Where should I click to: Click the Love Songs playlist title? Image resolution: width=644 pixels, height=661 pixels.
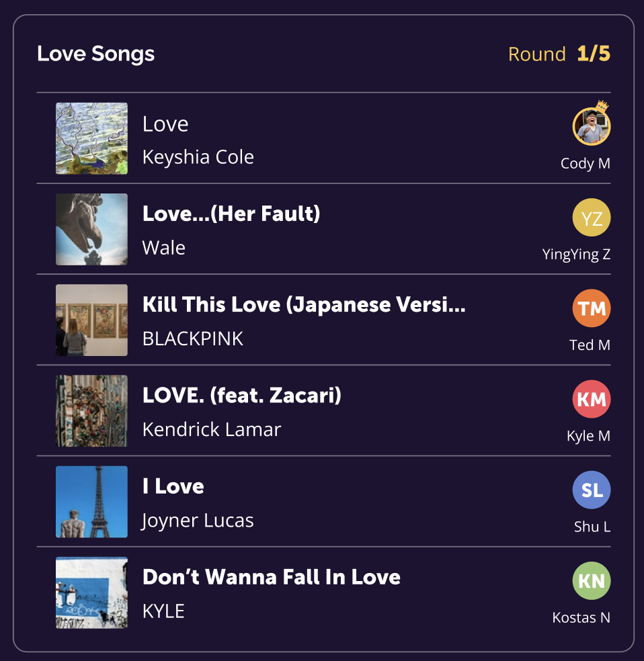[95, 54]
